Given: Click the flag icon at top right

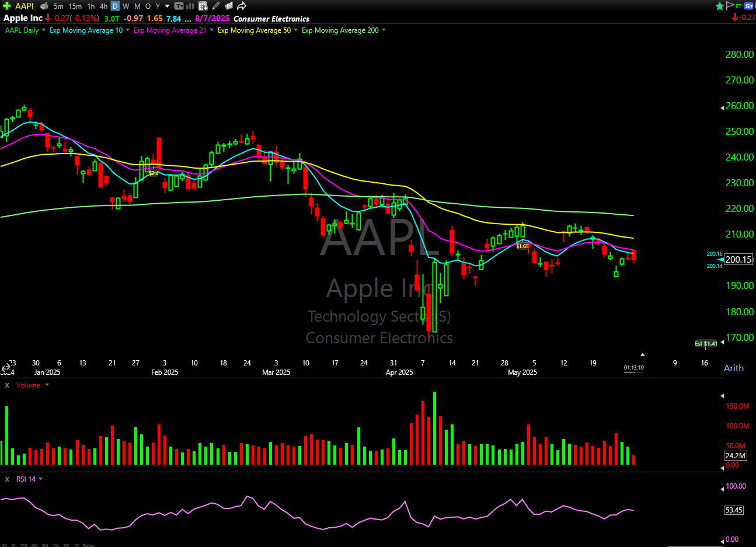Looking at the screenshot, I should click(x=730, y=6).
